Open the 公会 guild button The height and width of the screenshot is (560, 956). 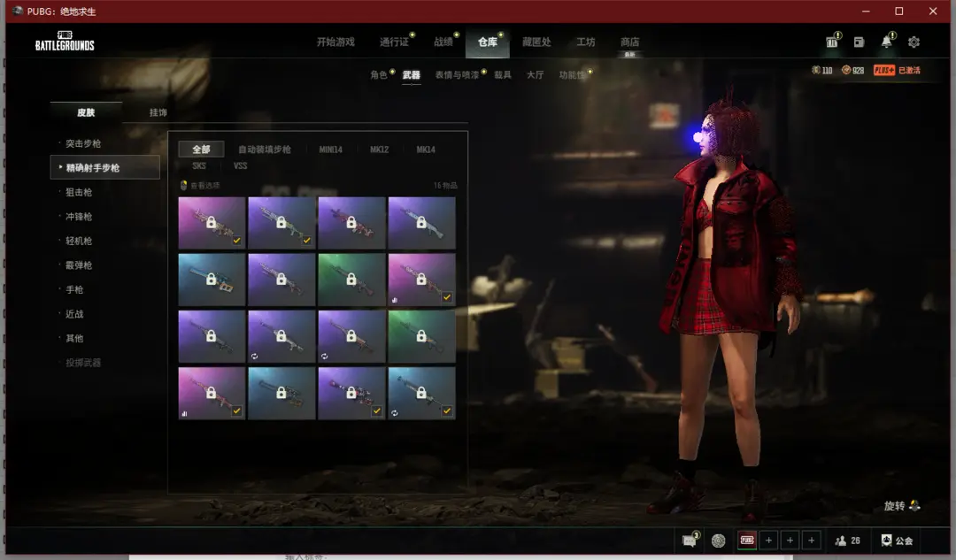pos(897,541)
